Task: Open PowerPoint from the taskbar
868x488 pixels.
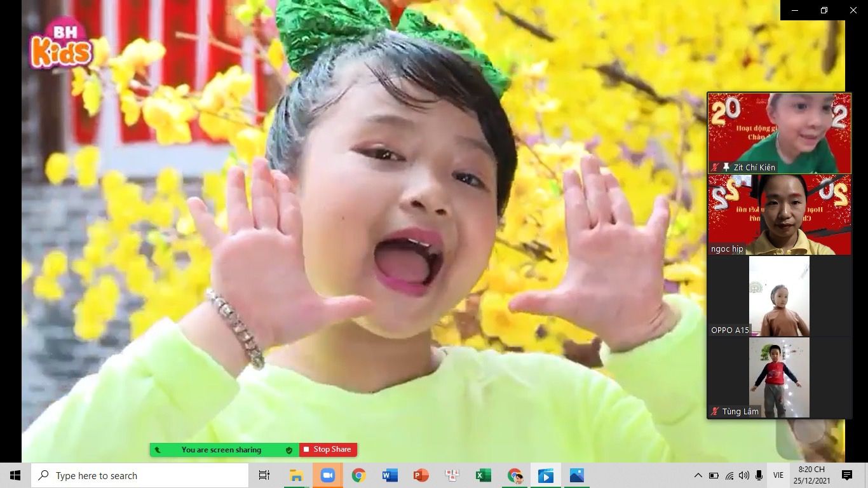Action: click(421, 475)
